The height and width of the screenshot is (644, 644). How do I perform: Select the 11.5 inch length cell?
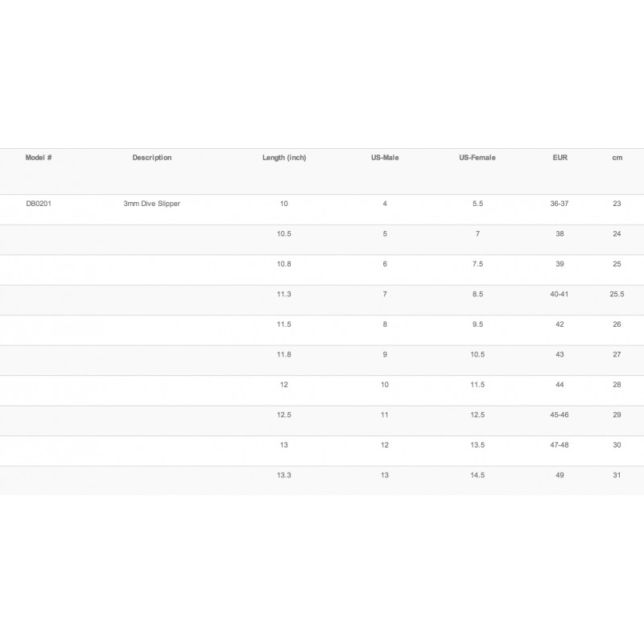(x=284, y=324)
